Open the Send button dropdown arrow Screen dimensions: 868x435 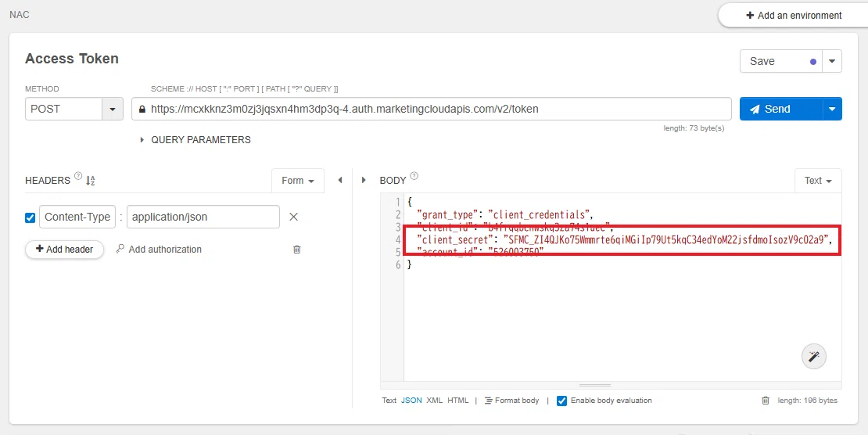833,110
